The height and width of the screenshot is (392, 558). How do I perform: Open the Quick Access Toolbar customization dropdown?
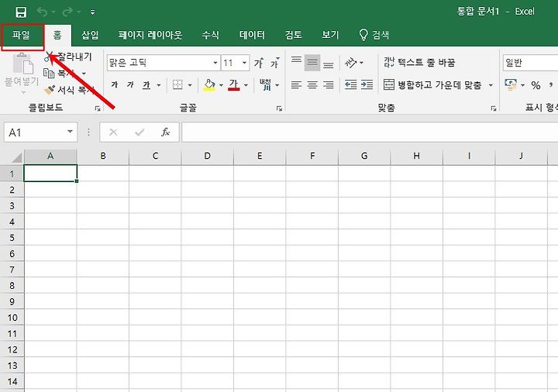[x=92, y=12]
